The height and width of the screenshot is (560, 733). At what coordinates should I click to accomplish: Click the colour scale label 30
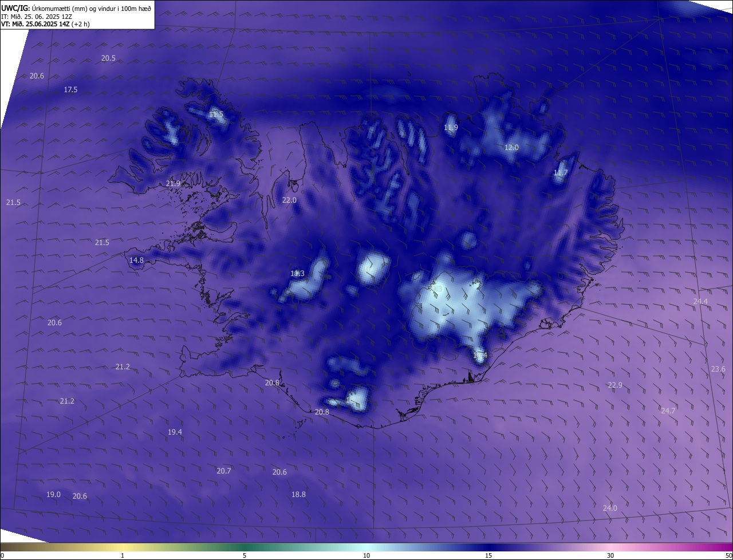[x=610, y=555]
